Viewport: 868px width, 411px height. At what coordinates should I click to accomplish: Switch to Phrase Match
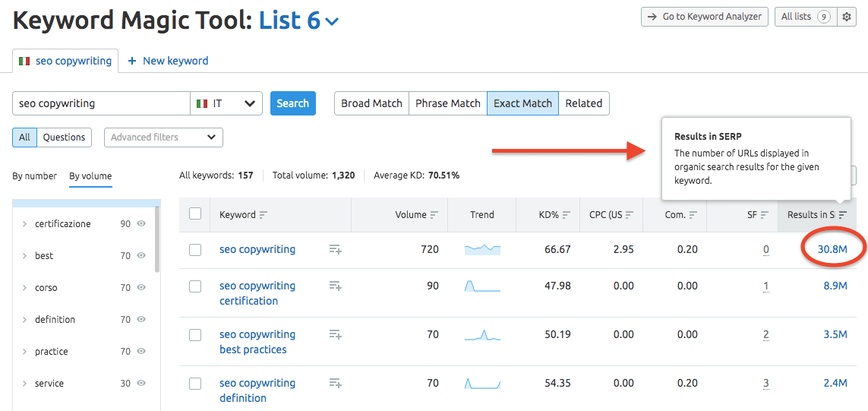click(448, 103)
